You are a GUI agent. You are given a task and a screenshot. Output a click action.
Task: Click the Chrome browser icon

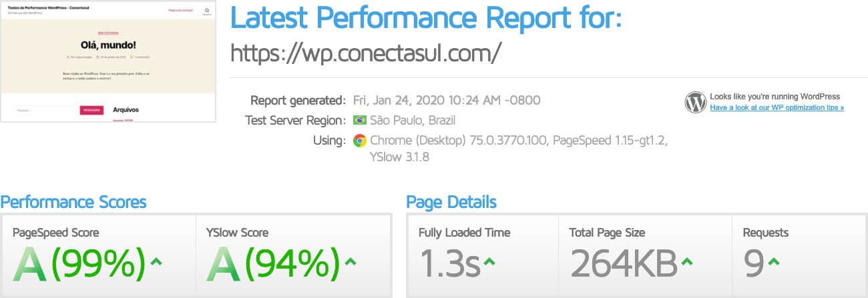(x=360, y=141)
